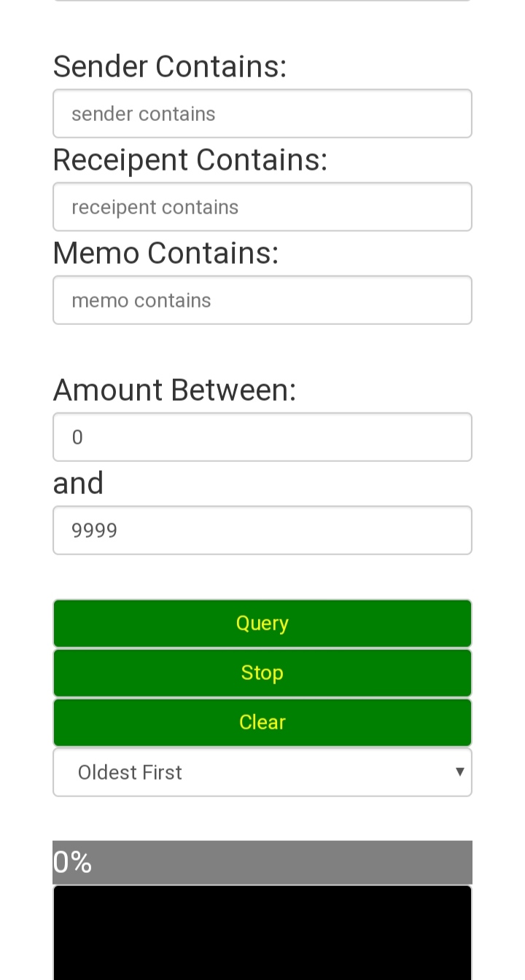Image resolution: width=525 pixels, height=980 pixels.
Task: Click the Sender Contains label
Action: tap(170, 66)
